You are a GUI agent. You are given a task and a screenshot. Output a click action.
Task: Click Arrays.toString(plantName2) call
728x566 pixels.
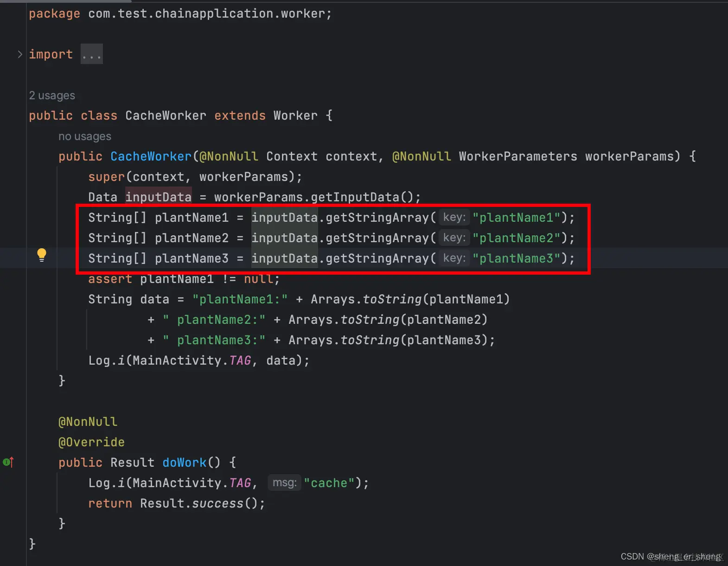click(x=388, y=320)
